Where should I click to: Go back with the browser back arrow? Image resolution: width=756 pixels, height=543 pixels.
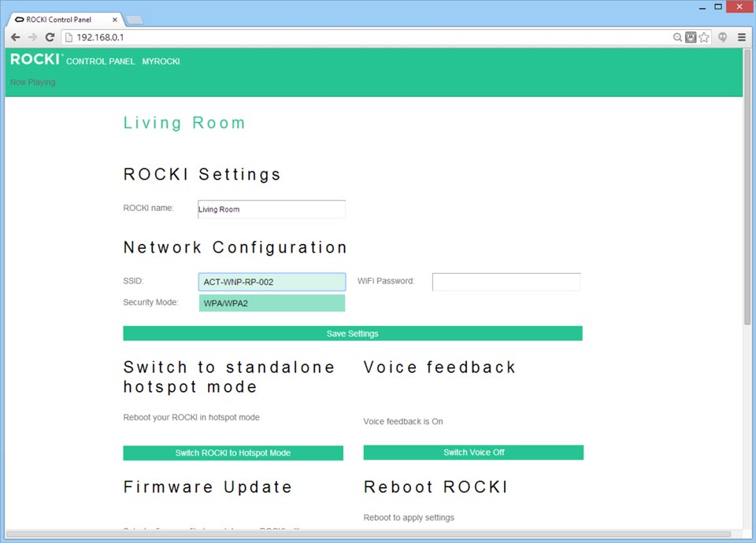pyautogui.click(x=16, y=37)
